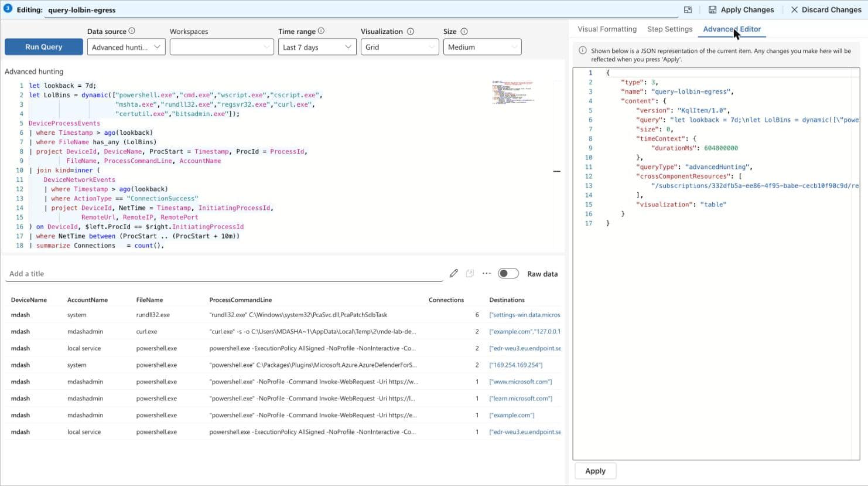The width and height of the screenshot is (868, 486).
Task: Click the Run Query button
Action: (x=43, y=47)
